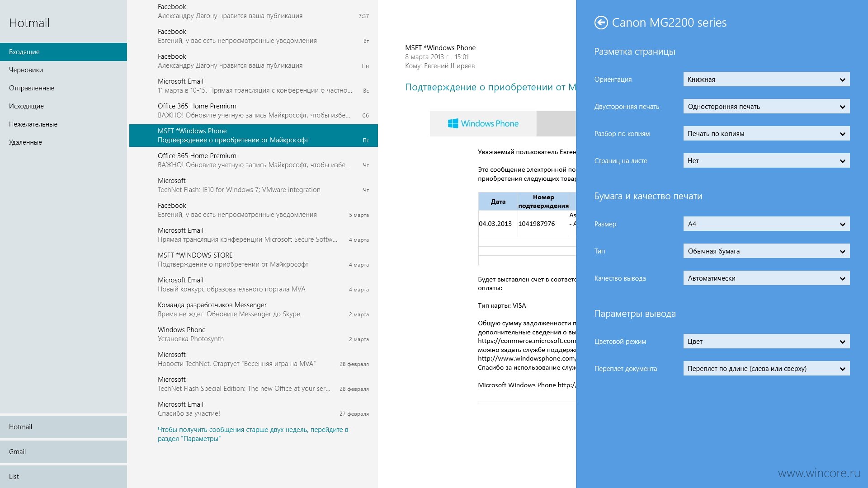Open email Новый конкурс образовательного портала MVA
Viewport: 868px width, 488px height.
(x=254, y=285)
